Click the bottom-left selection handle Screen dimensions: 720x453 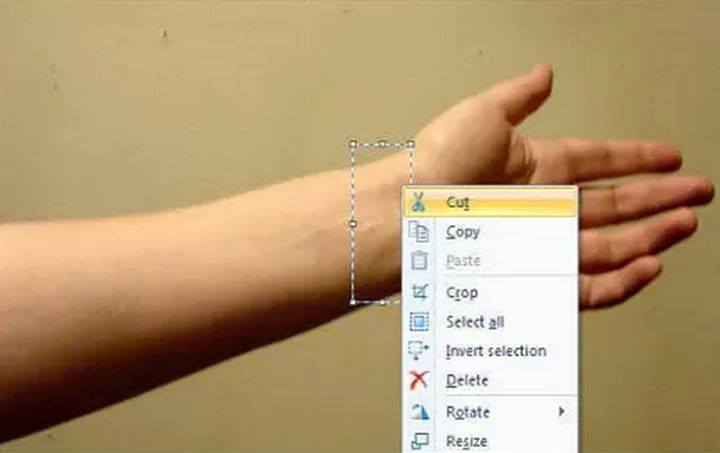pos(353,302)
